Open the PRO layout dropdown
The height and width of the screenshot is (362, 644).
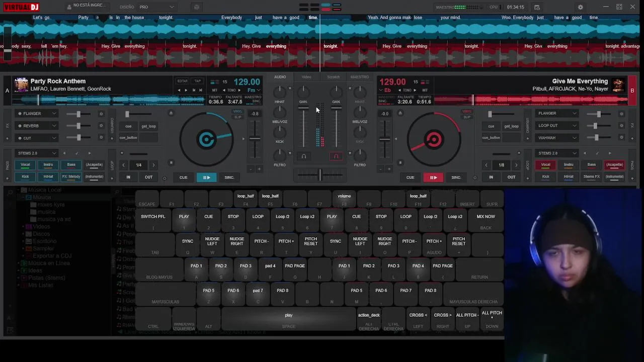pyautogui.click(x=157, y=7)
